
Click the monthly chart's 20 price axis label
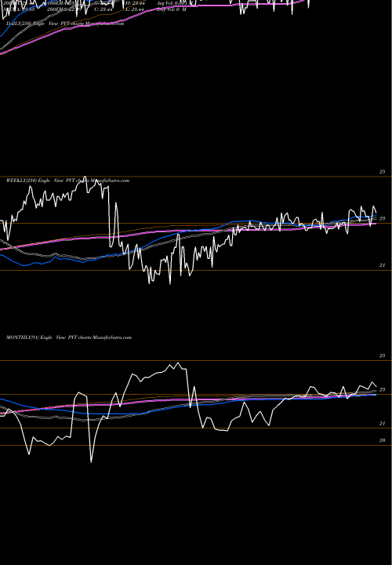383,440
